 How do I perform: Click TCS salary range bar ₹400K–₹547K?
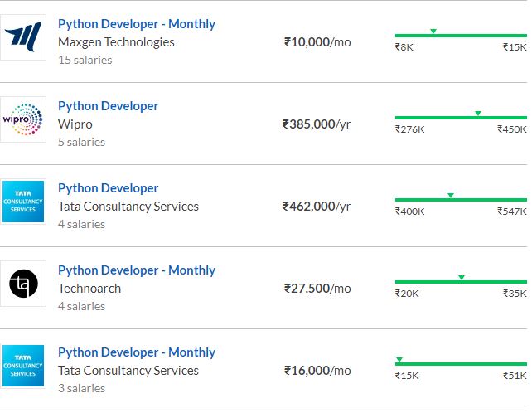click(x=461, y=200)
